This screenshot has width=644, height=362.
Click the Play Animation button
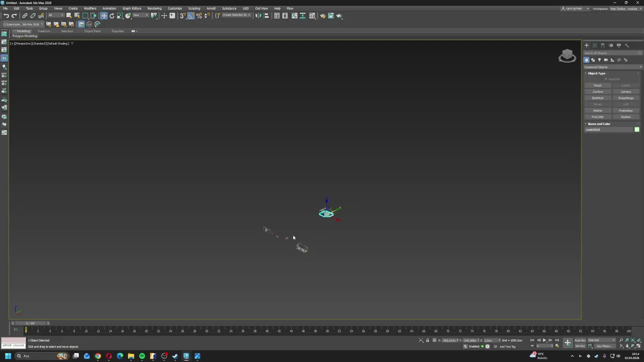coord(544,340)
